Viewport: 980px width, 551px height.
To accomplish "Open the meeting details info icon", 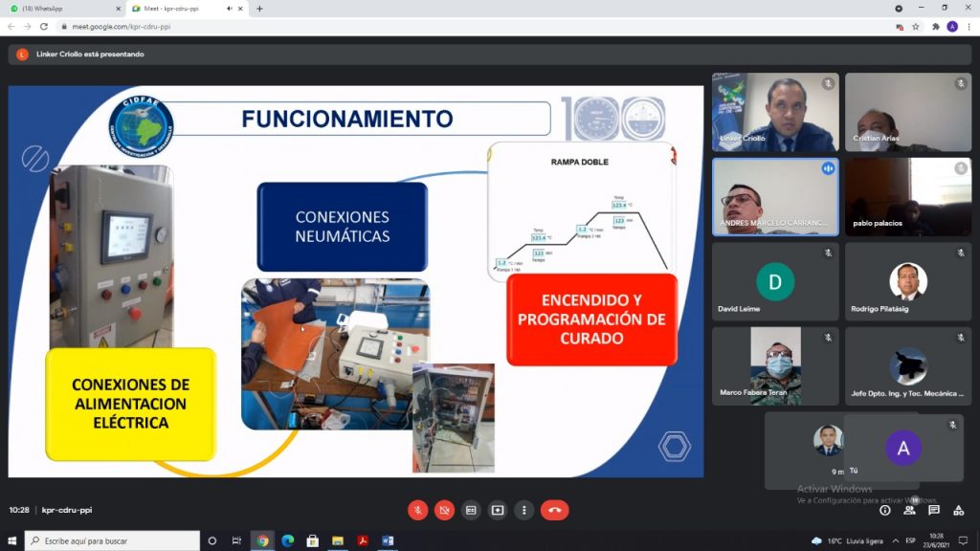I will click(x=885, y=510).
